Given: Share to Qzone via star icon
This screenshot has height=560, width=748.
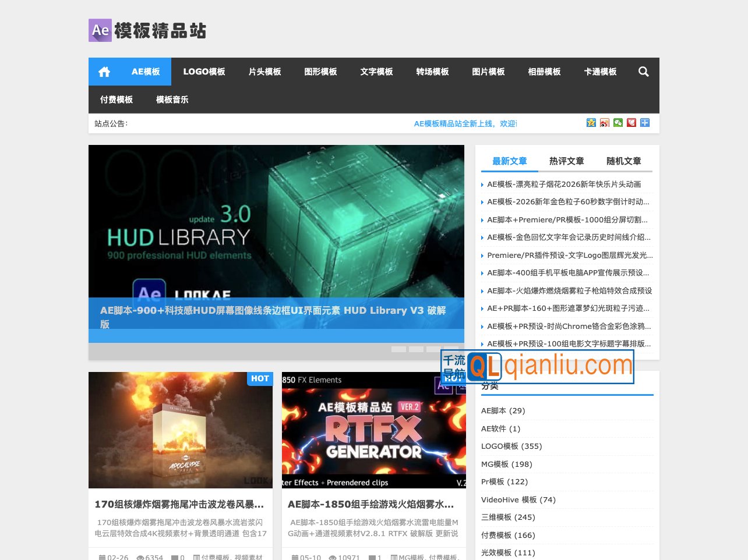Looking at the screenshot, I should 591,123.
